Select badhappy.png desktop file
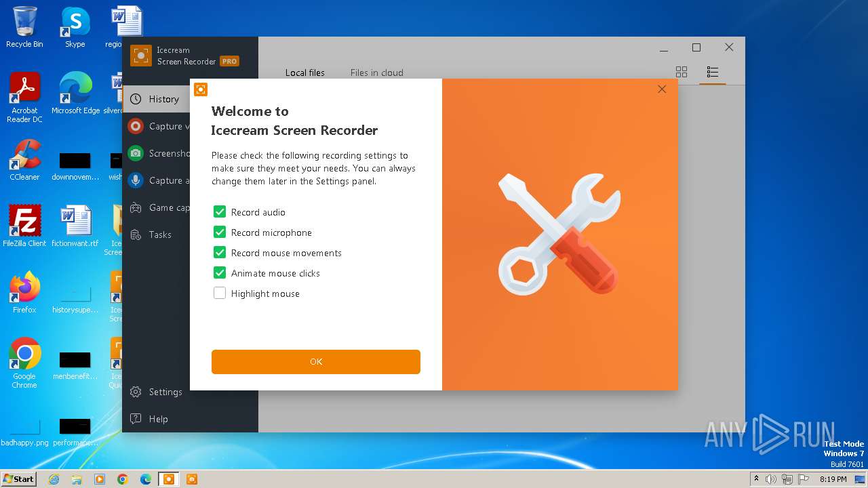The height and width of the screenshot is (488, 868). [24, 433]
